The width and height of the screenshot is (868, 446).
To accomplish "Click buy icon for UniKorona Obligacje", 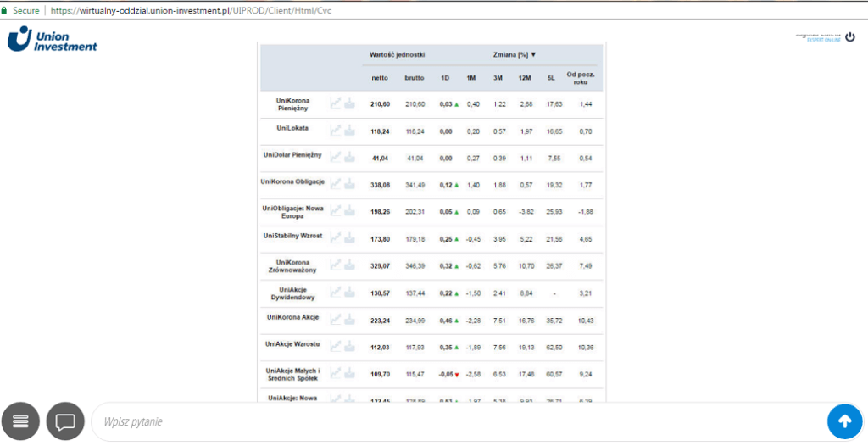I will 350,184.
